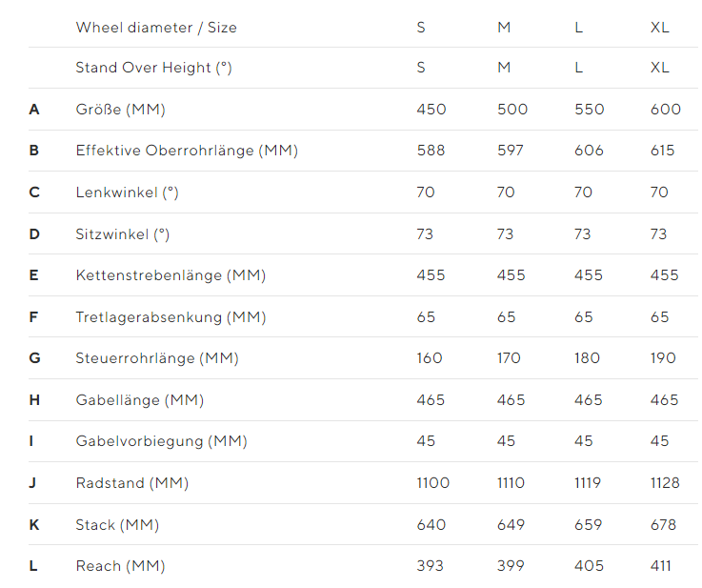Click the Reach (MM) label

click(x=120, y=566)
